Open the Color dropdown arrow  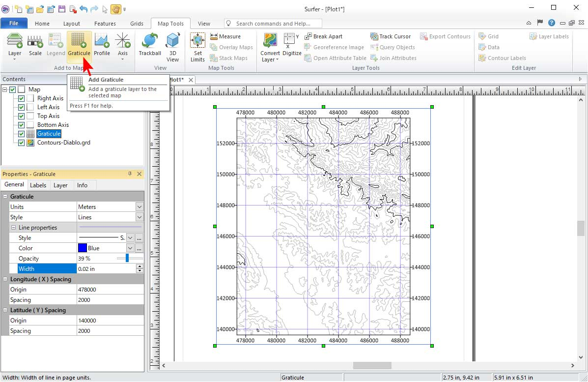pos(130,248)
